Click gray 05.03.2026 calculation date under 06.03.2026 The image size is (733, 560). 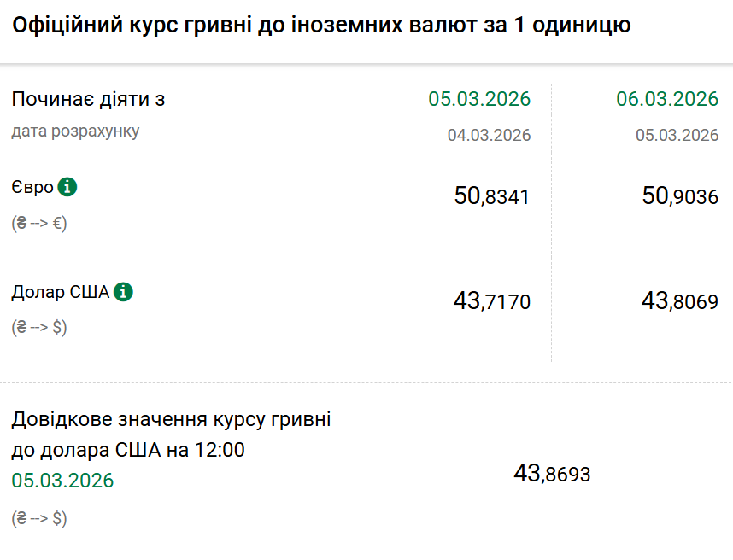(677, 135)
